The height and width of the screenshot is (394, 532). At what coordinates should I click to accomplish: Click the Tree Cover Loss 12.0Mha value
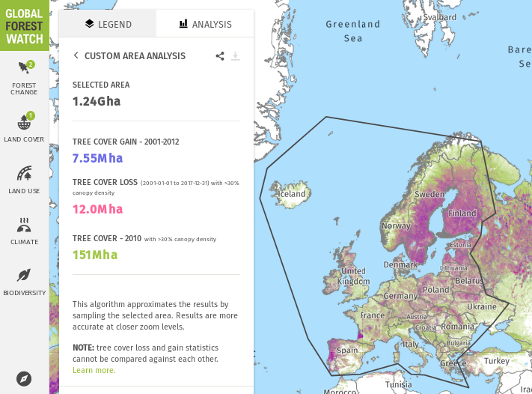tap(97, 209)
